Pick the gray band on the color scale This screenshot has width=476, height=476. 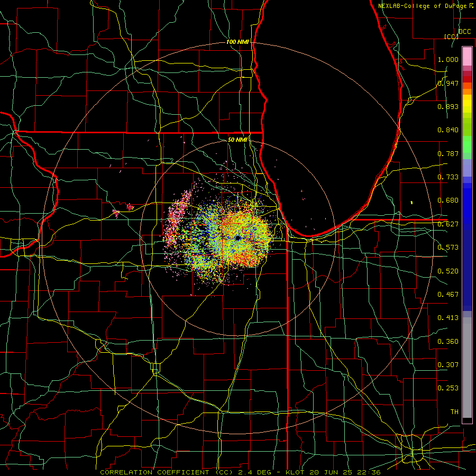(x=467, y=368)
